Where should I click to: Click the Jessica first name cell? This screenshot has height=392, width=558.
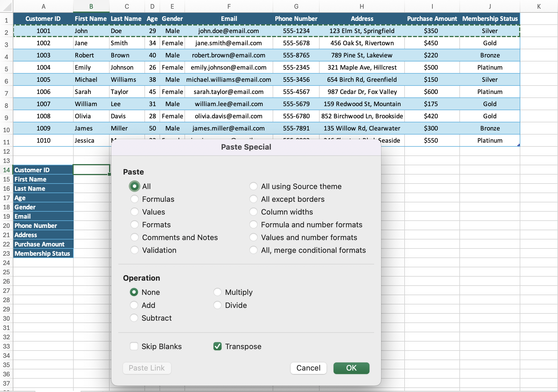91,140
